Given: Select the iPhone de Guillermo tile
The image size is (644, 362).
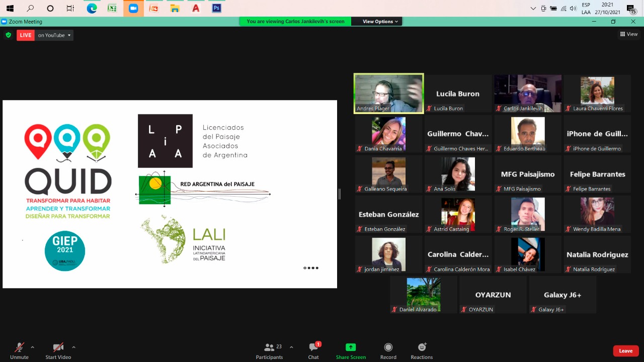Looking at the screenshot, I should (597, 134).
